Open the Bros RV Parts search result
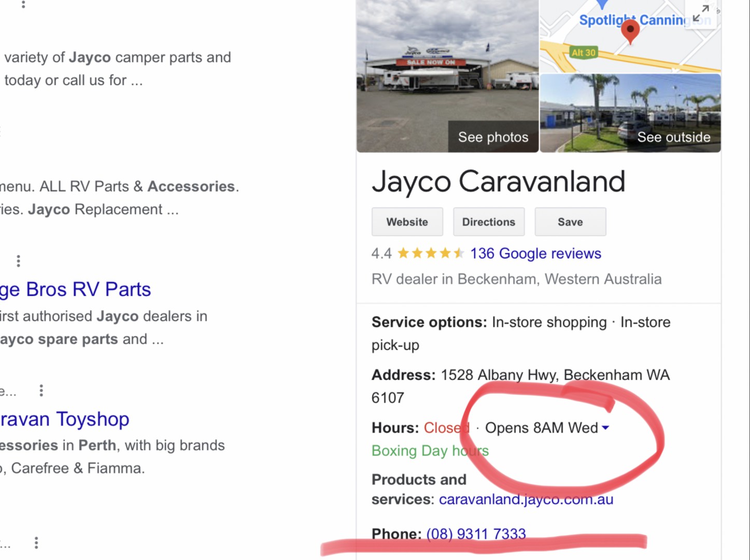Image resolution: width=750 pixels, height=560 pixels. point(76,289)
